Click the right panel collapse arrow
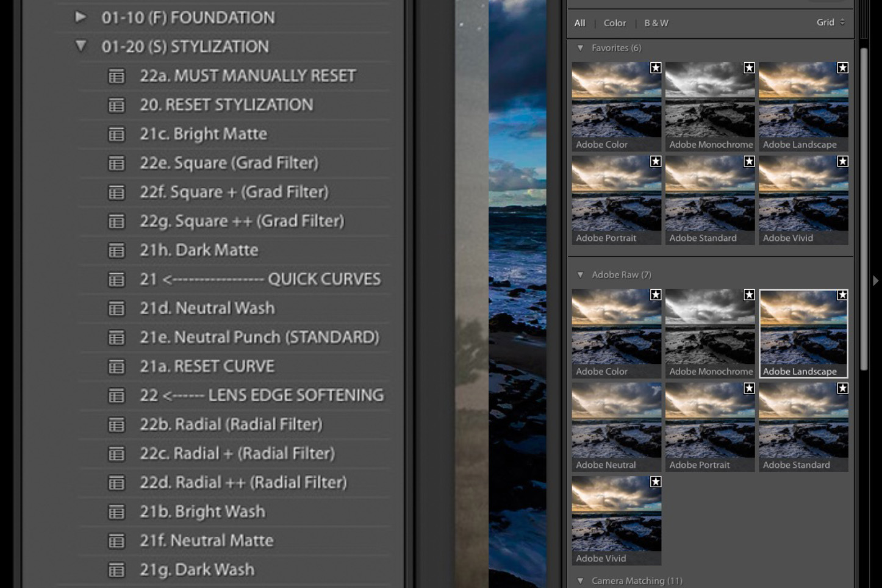This screenshot has width=882, height=588. pyautogui.click(x=875, y=281)
